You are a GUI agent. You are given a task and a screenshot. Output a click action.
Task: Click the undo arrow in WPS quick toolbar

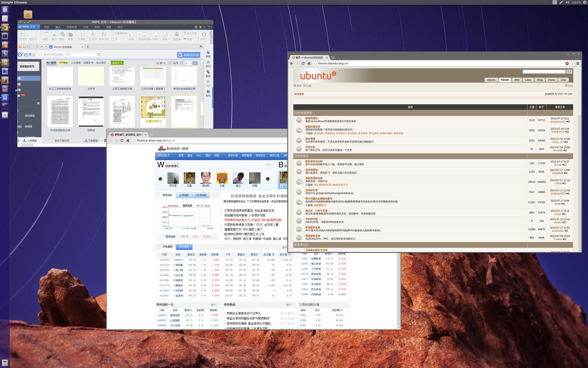[37, 46]
